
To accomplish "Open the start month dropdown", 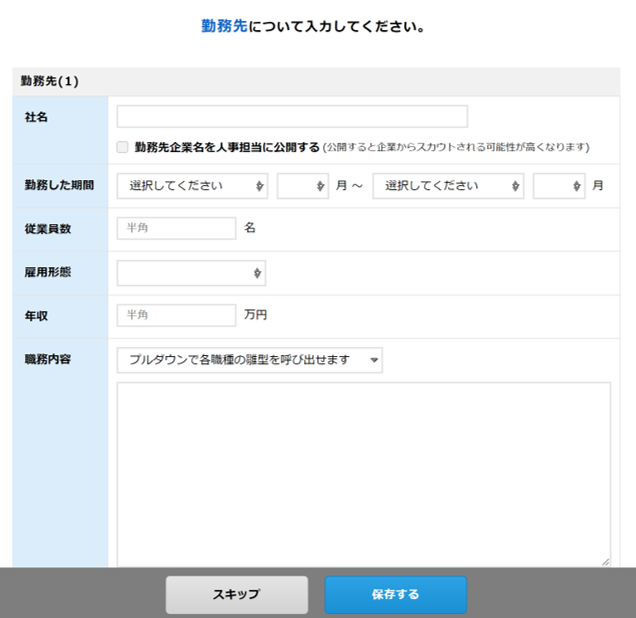I will click(303, 186).
